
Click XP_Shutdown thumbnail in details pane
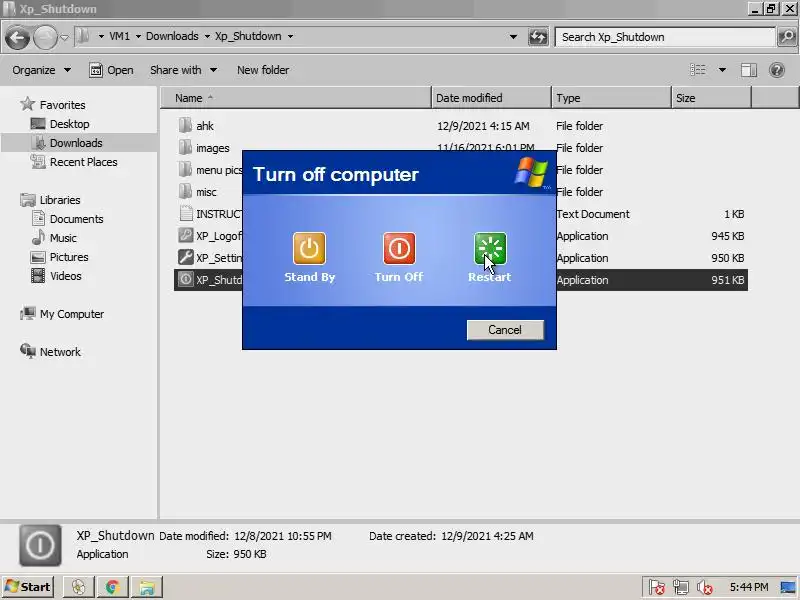click(x=40, y=545)
